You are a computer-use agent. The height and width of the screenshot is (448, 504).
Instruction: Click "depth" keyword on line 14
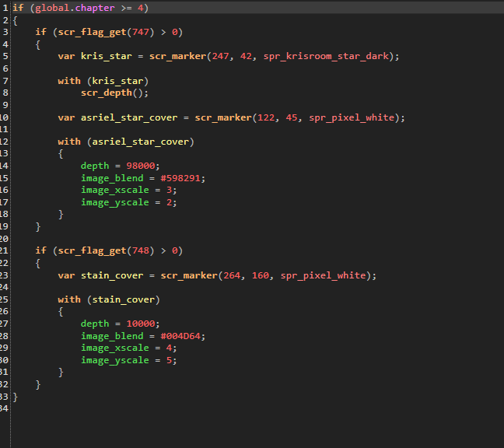pos(95,166)
